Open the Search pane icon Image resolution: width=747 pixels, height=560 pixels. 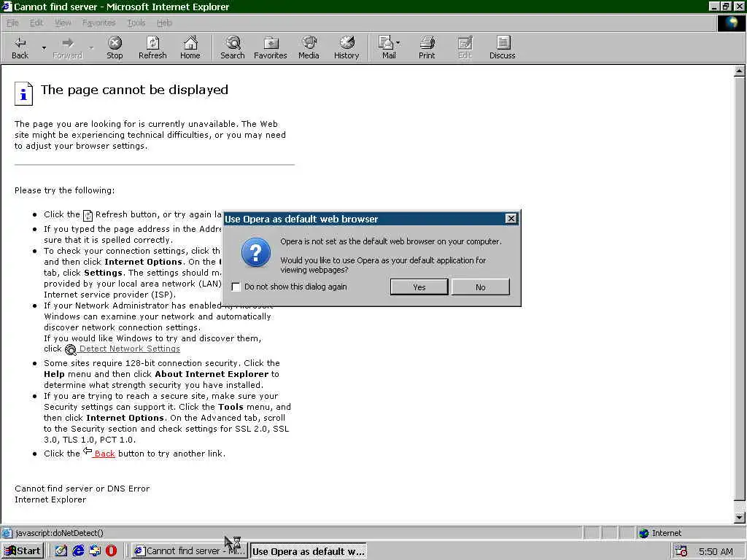pyautogui.click(x=233, y=47)
